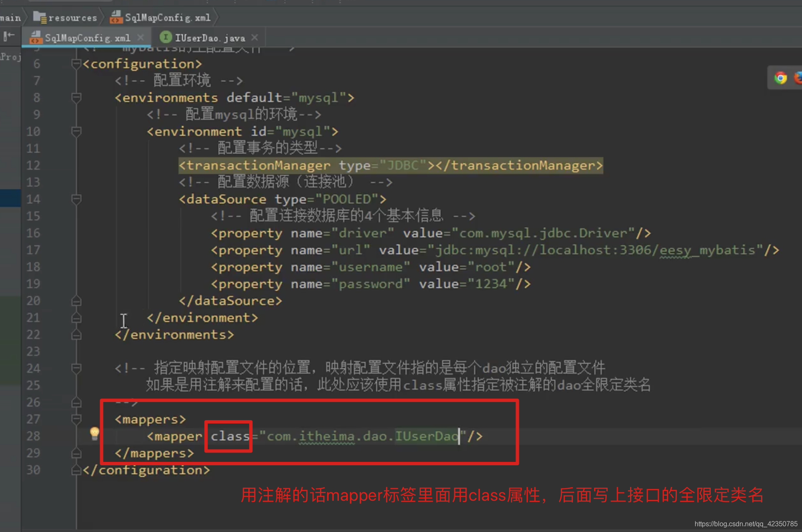Click the opening mappers tag
The height and width of the screenshot is (532, 802).
pos(150,419)
